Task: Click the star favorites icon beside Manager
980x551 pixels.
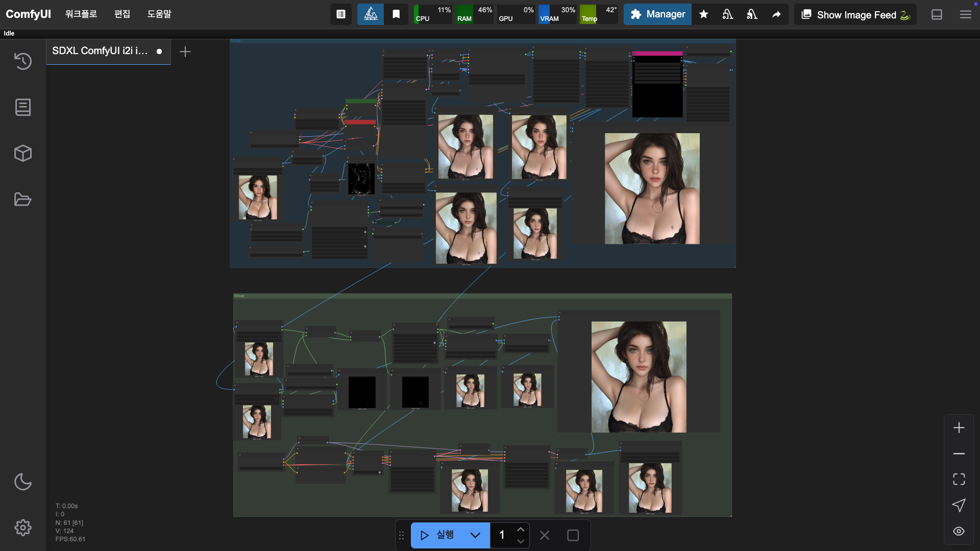Action: tap(704, 14)
